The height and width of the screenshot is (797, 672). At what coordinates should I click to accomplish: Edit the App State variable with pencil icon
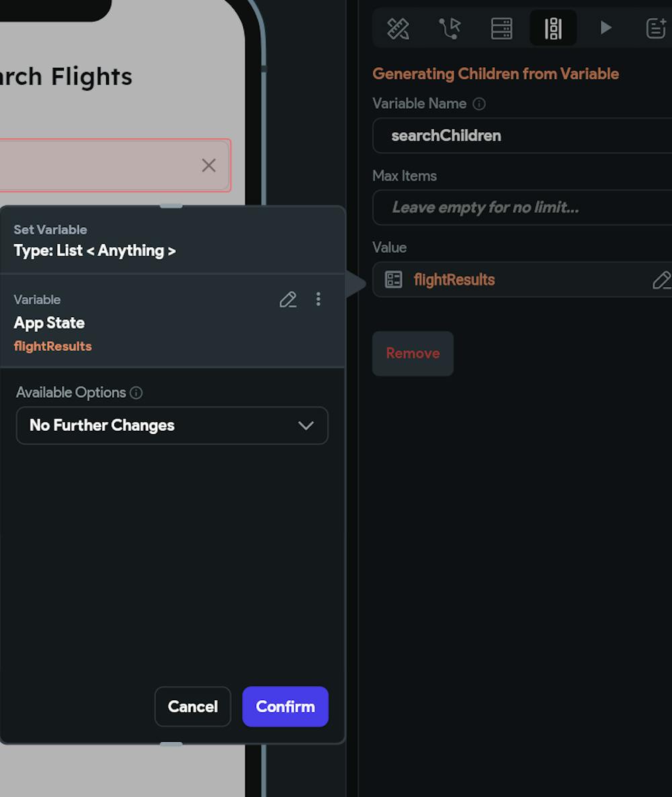pyautogui.click(x=288, y=300)
